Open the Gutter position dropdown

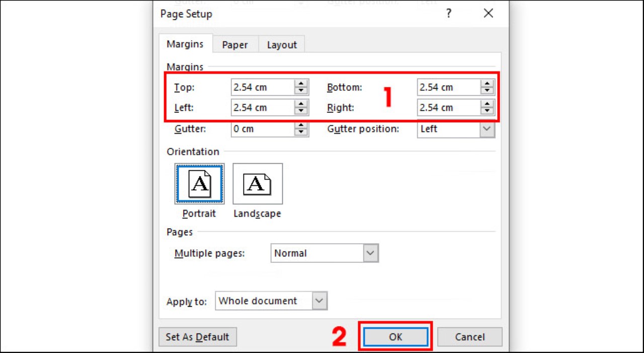pos(486,129)
